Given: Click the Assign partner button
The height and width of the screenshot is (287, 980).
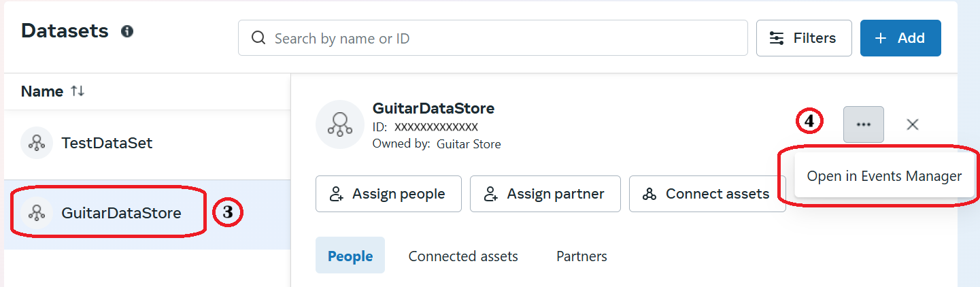Looking at the screenshot, I should (x=545, y=194).
